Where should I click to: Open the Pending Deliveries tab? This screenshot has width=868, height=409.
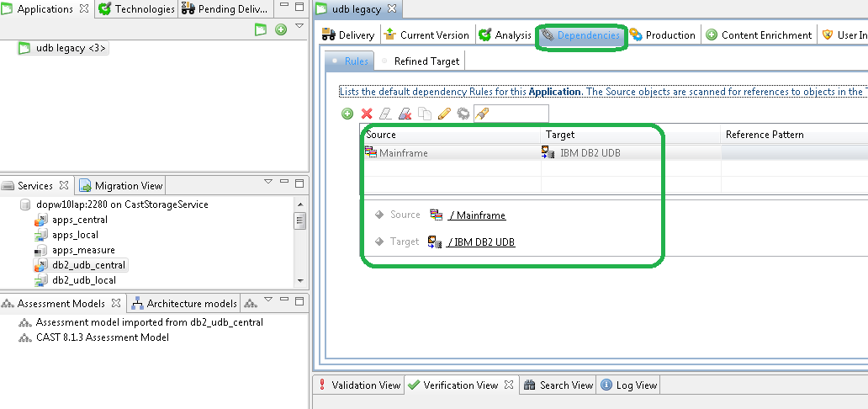point(224,9)
